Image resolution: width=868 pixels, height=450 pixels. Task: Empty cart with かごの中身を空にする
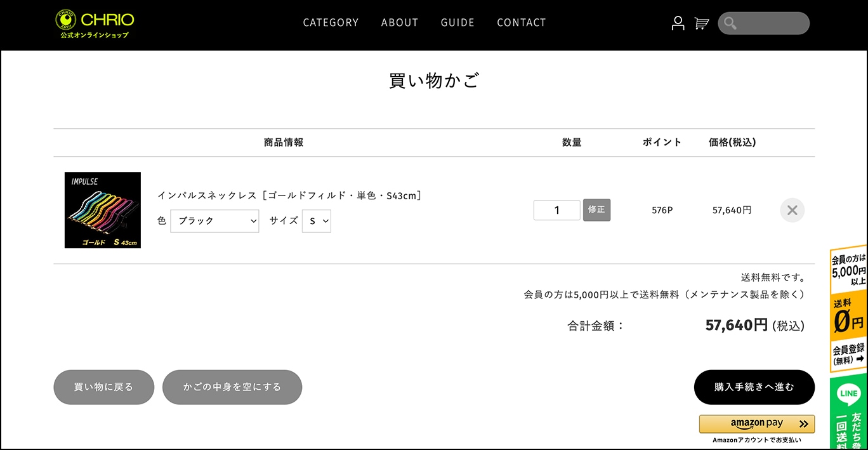(x=232, y=387)
